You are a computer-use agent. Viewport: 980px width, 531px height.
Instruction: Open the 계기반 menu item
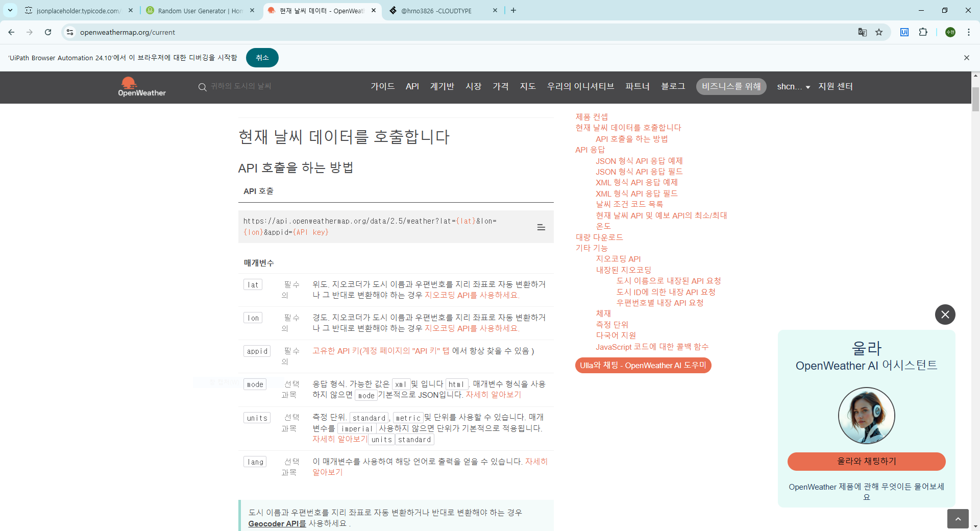442,86
